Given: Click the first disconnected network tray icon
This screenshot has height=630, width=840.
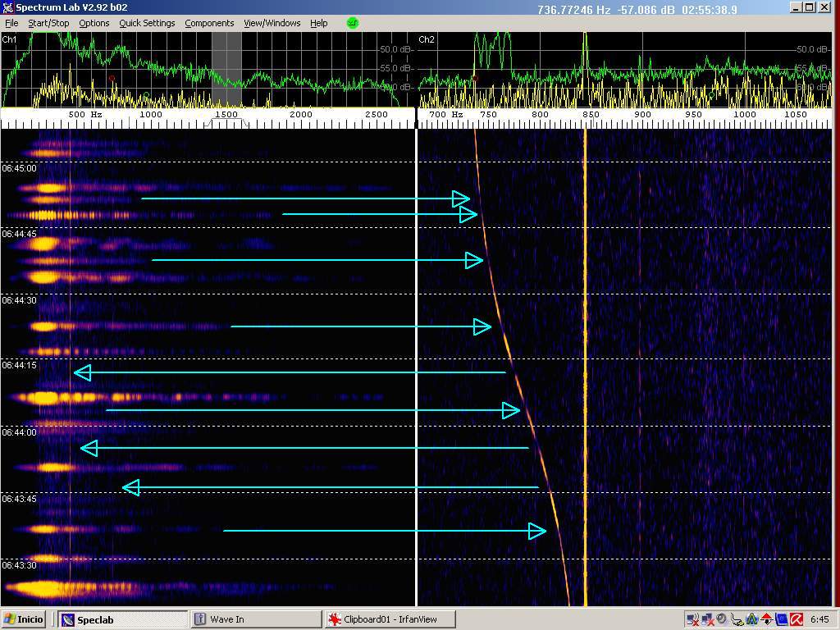Looking at the screenshot, I should click(693, 619).
